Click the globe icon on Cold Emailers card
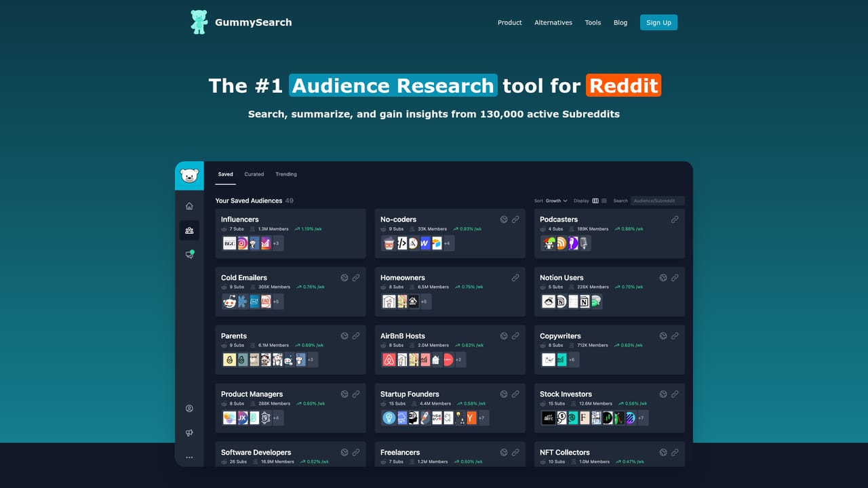The image size is (868, 488). 344,278
